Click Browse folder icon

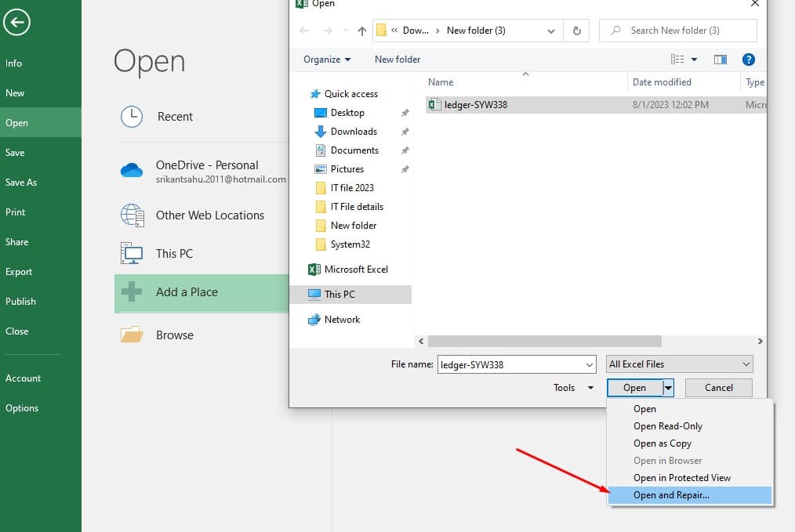point(132,335)
